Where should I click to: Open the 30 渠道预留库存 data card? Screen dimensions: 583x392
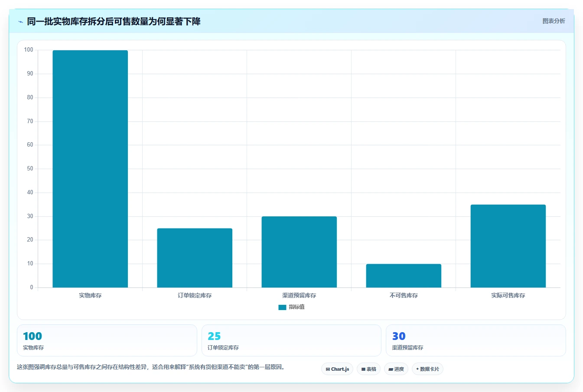pyautogui.click(x=476, y=340)
